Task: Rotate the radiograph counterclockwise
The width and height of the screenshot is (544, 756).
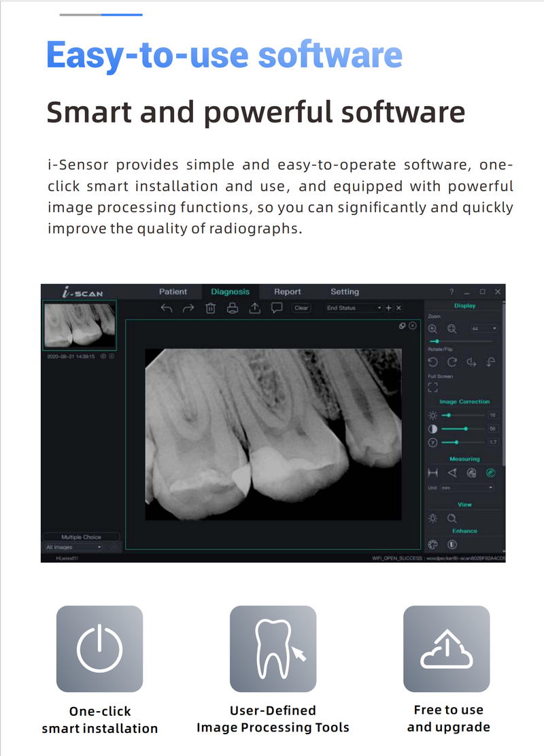Action: 434,361
